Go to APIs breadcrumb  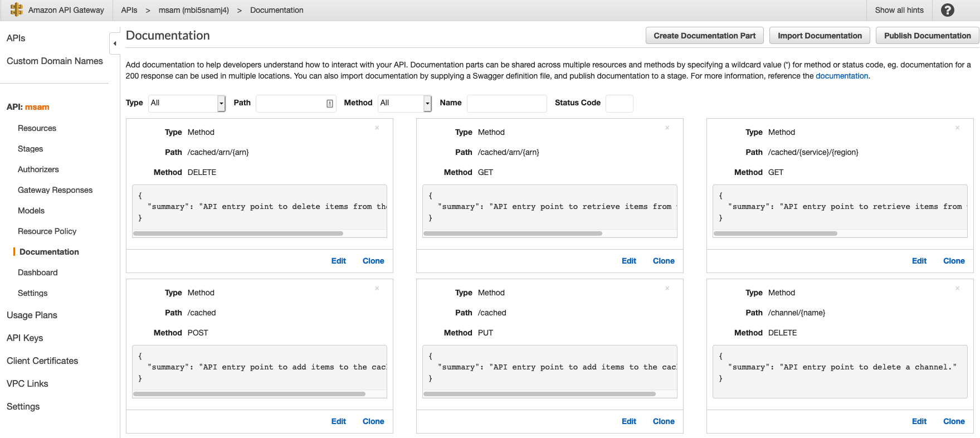tap(129, 10)
